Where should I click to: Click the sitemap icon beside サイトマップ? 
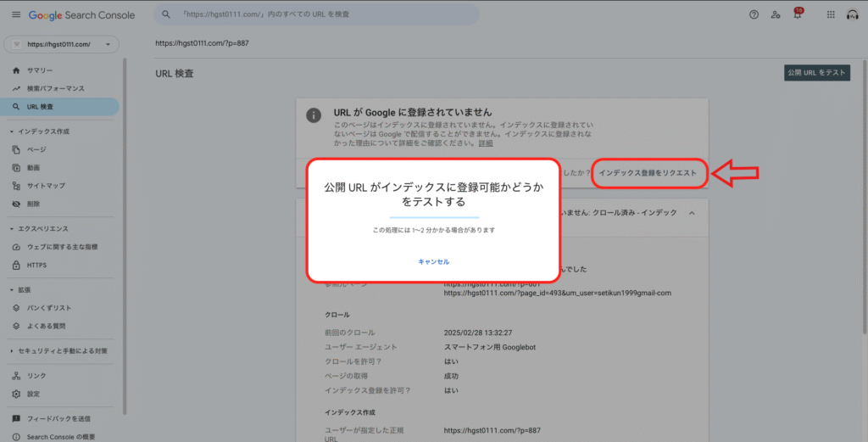pos(16,186)
